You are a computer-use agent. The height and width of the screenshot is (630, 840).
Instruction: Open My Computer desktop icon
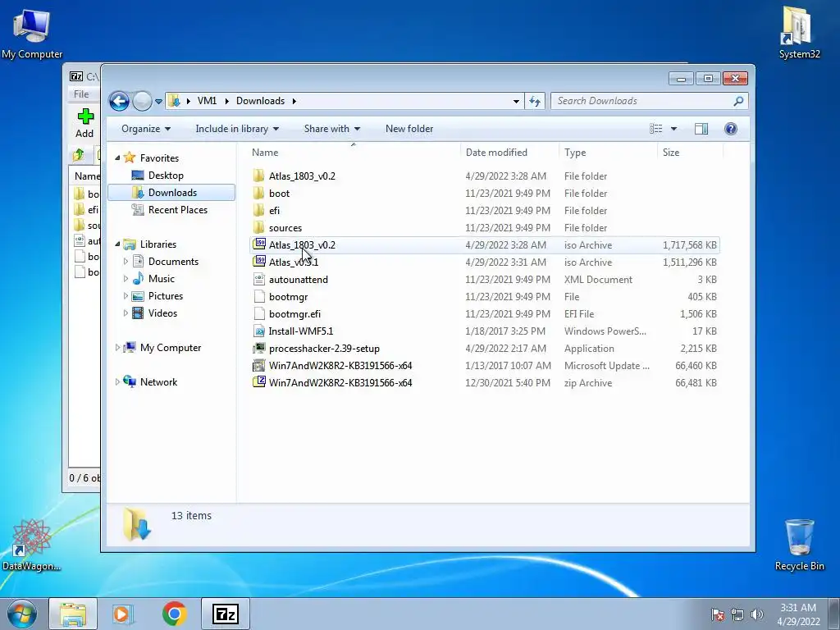[32, 33]
